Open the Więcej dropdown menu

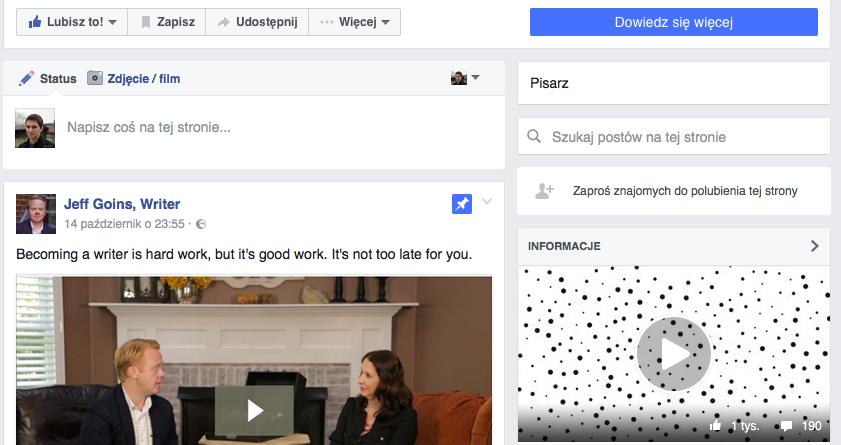click(355, 22)
